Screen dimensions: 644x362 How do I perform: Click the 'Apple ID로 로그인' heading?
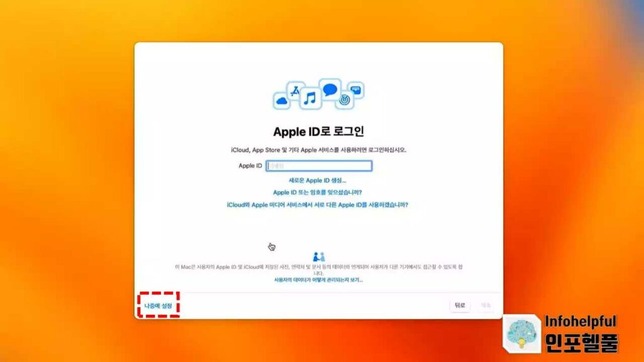(319, 132)
